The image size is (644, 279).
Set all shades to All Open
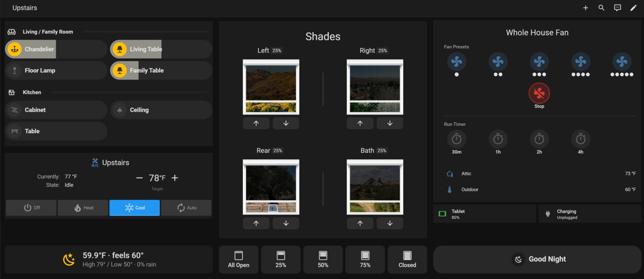(x=239, y=260)
